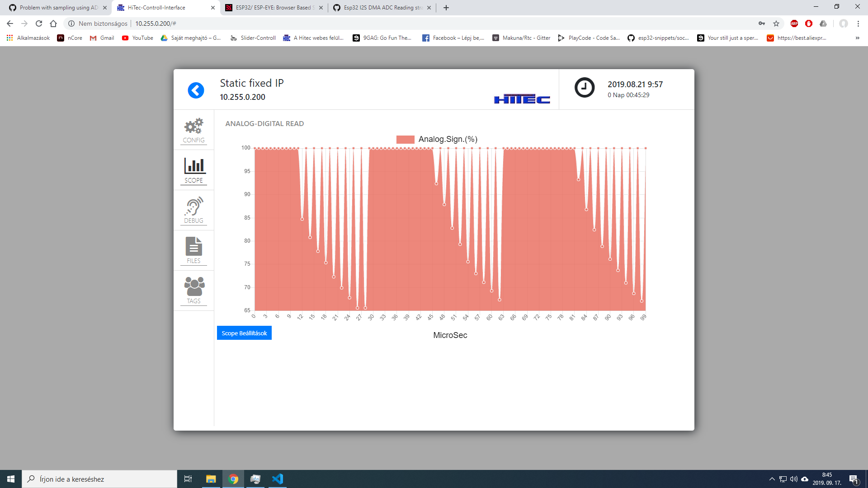Click the taskbar search field
The height and width of the screenshot is (488, 868).
[99, 479]
